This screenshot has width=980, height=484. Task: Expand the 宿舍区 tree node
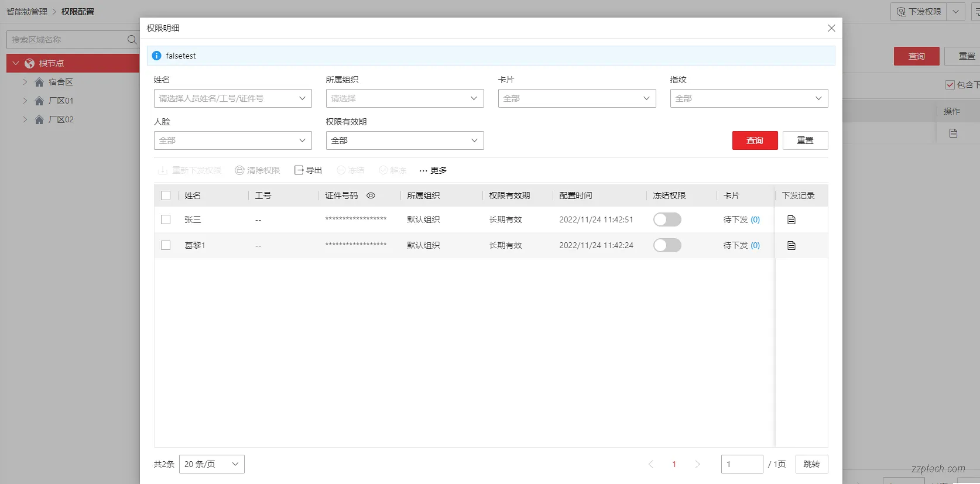[25, 82]
